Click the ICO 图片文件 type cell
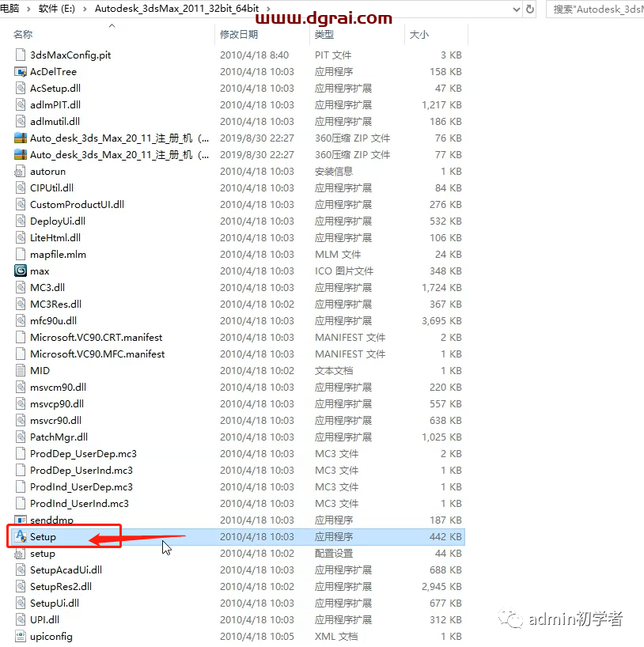 point(344,271)
